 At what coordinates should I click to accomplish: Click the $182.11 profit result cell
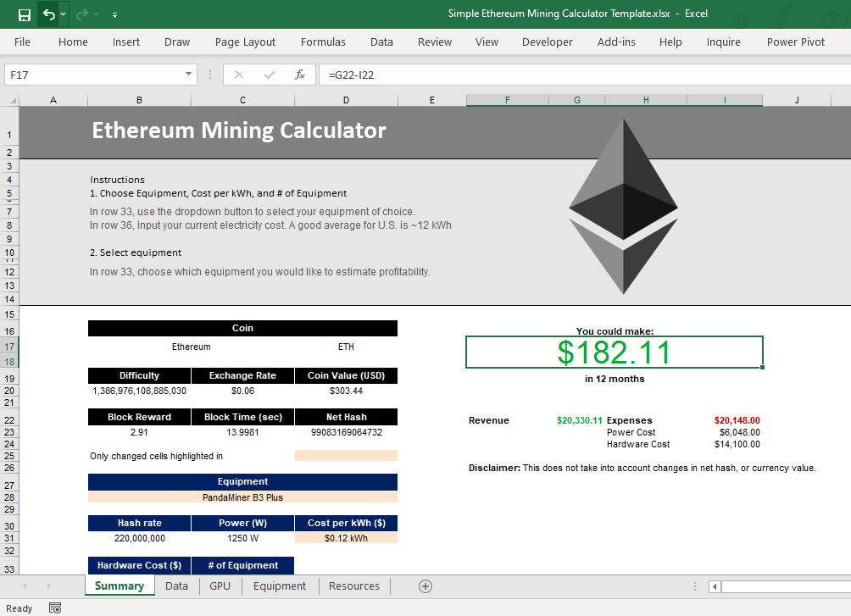coord(615,352)
